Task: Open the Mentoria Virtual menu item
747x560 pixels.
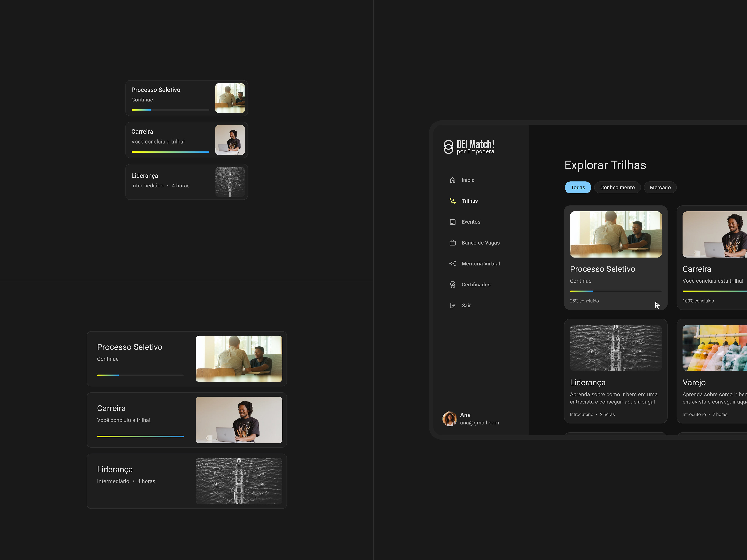Action: 480,264
